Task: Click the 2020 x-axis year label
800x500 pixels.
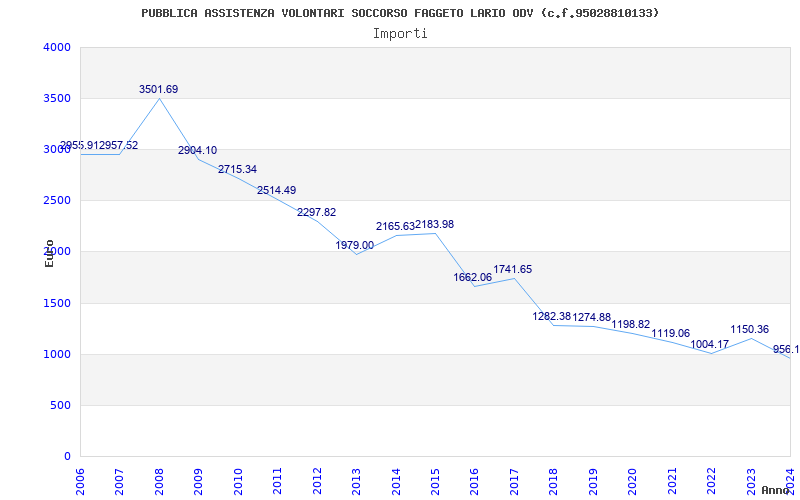Action: click(x=633, y=481)
